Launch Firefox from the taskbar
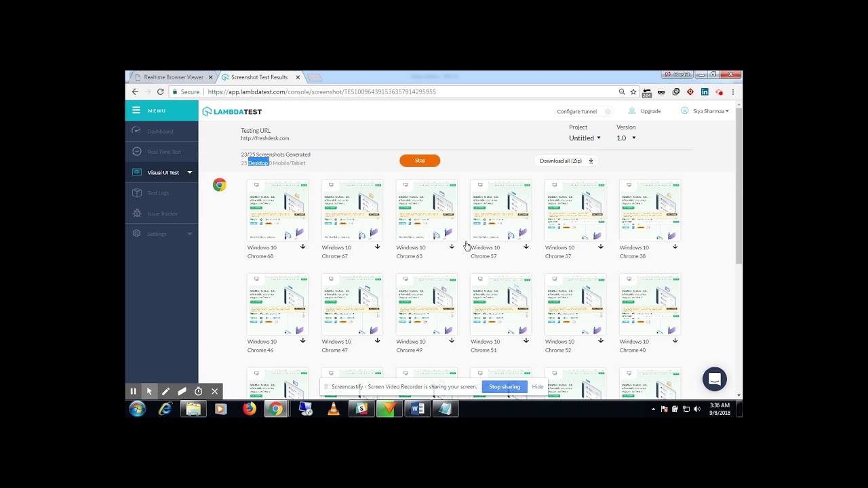The height and width of the screenshot is (488, 868). click(x=250, y=409)
